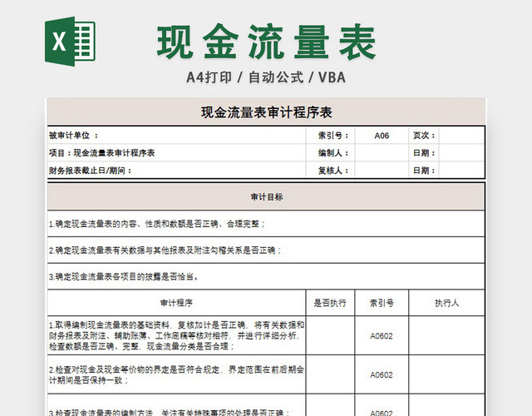Click A0602 in procedure 1 row

[x=382, y=336]
